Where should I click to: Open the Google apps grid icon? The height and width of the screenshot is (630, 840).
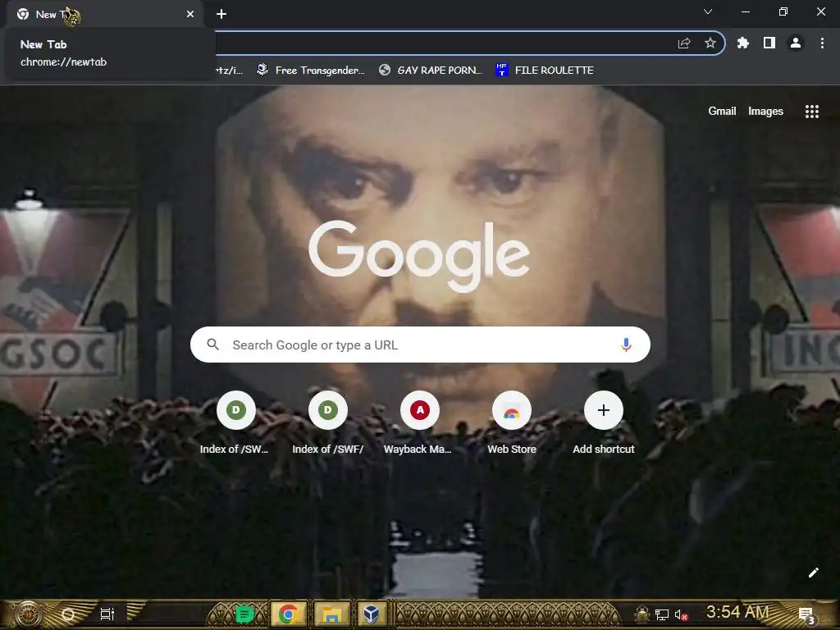[811, 111]
